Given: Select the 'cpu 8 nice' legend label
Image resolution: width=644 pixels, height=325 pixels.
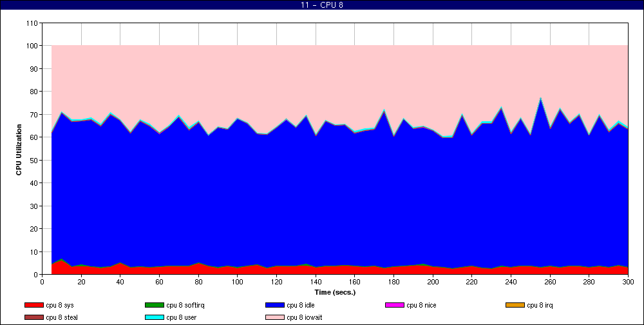Looking at the screenshot, I should click(421, 305).
